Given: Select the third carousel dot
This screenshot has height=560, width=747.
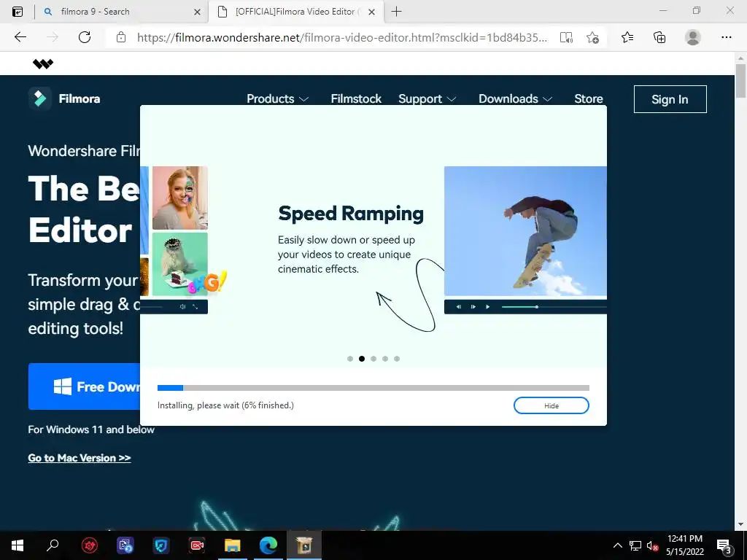Looking at the screenshot, I should (x=373, y=359).
